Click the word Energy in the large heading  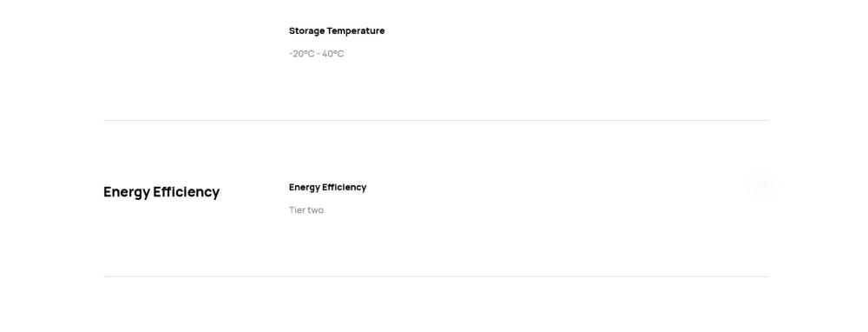tap(127, 192)
